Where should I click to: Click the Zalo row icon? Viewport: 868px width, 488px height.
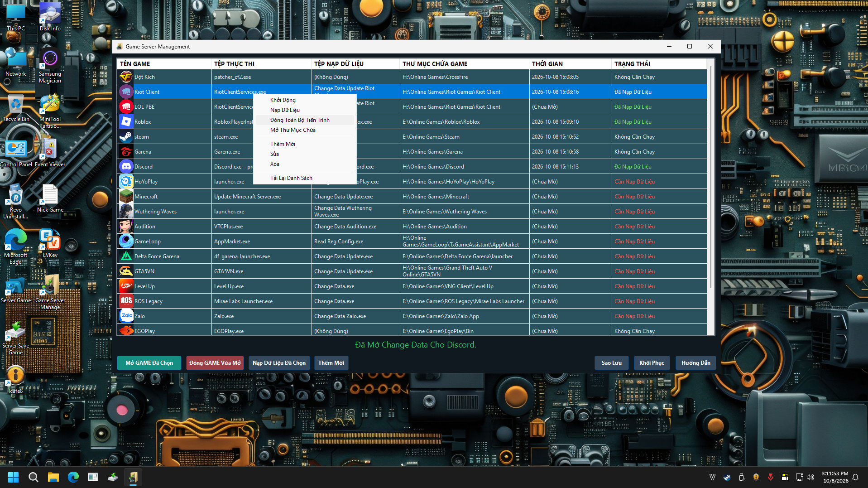tap(126, 316)
